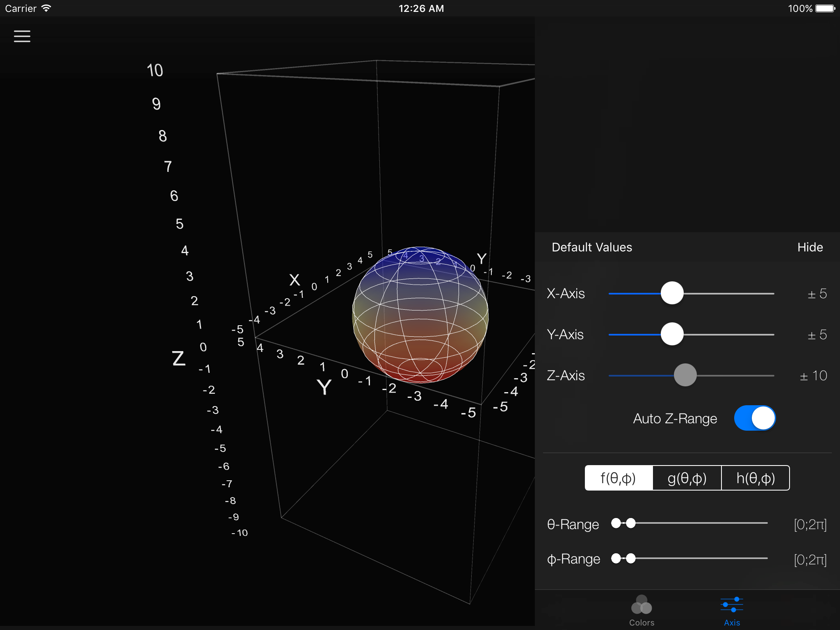This screenshot has width=840, height=630.
Task: Click the Wi-Fi icon in status bar
Action: [x=46, y=8]
